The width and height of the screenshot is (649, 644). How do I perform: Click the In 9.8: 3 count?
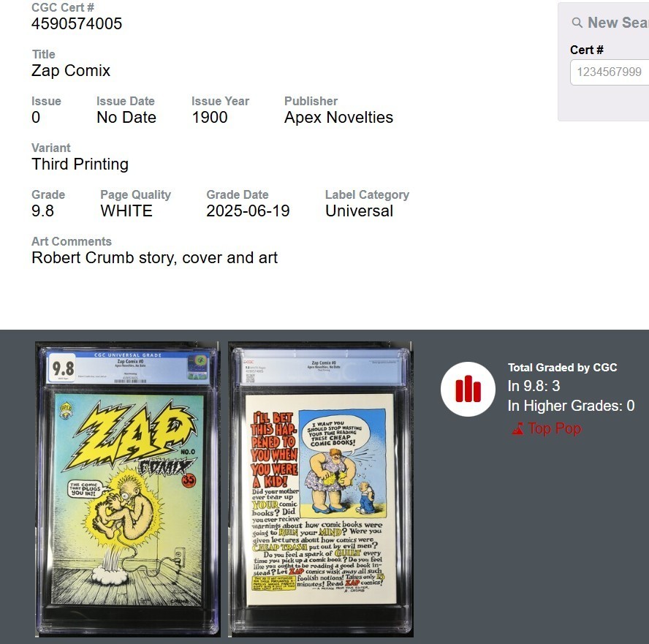(x=534, y=386)
